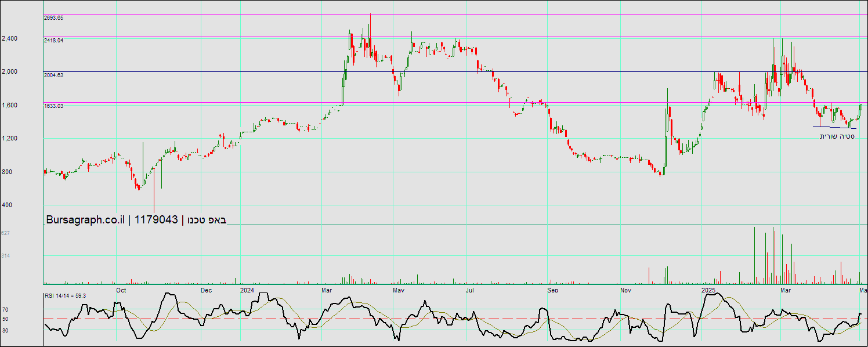
Task: Click the RSI 30 level label
Action: pyautogui.click(x=5, y=330)
